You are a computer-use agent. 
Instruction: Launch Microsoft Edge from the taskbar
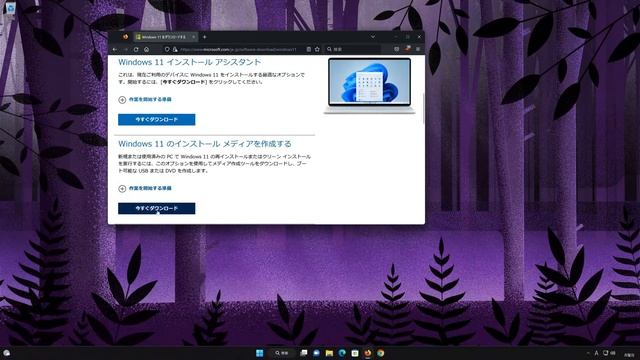tap(342, 353)
